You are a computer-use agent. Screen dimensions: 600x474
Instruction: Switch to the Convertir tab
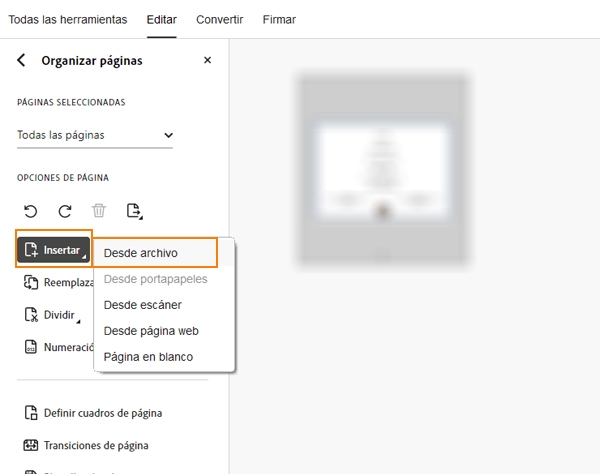[x=219, y=19]
